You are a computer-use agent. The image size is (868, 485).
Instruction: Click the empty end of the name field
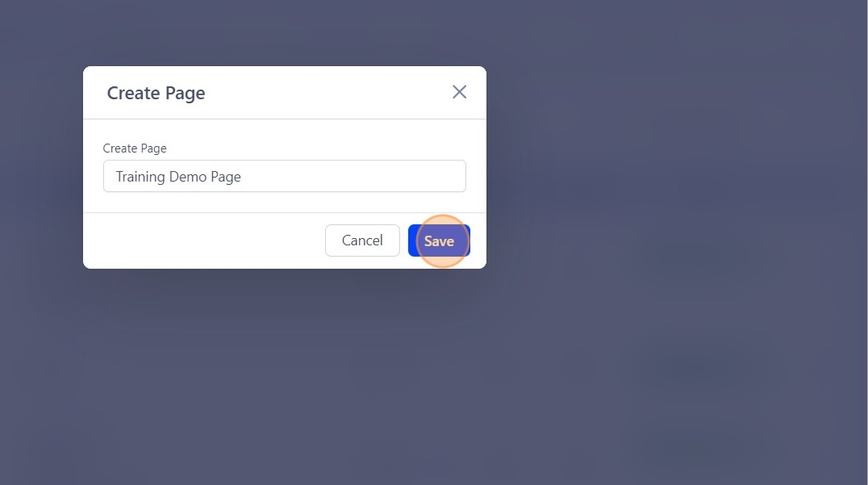coord(354,176)
